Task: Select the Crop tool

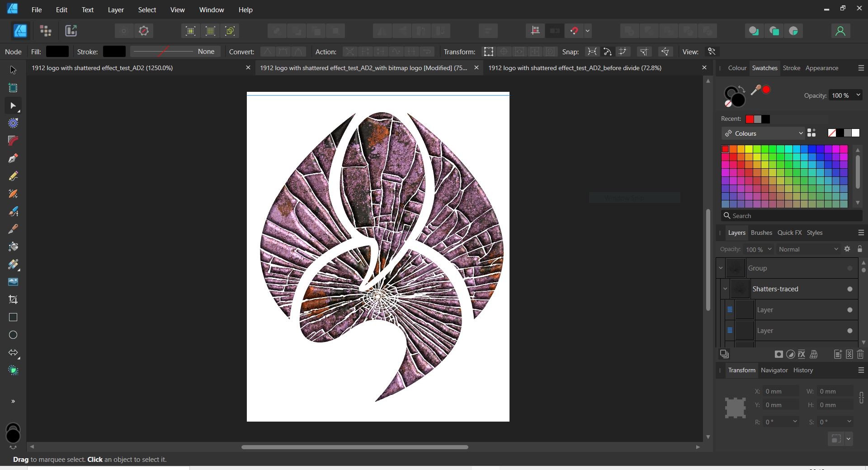Action: coord(13,299)
